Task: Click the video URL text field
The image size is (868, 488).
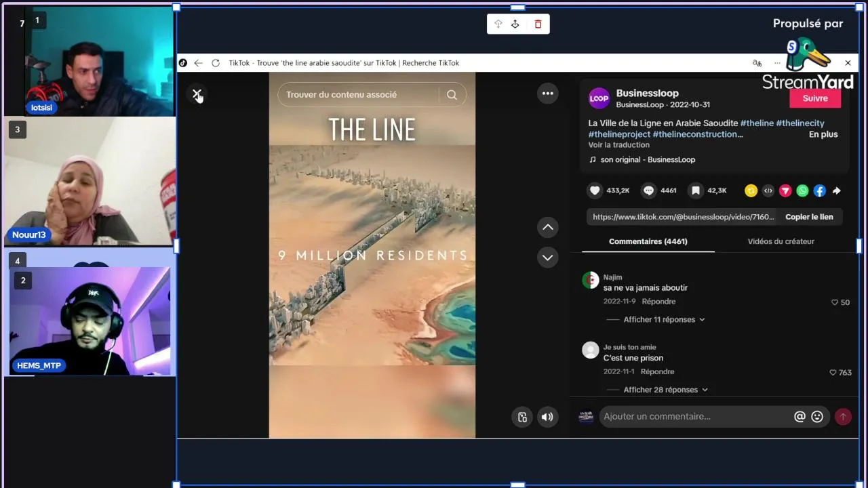Action: click(683, 217)
